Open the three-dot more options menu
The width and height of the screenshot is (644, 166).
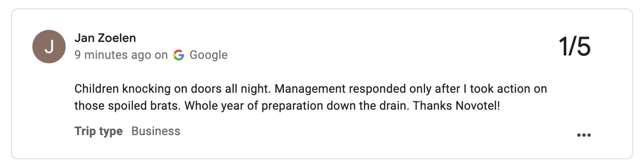coord(584,135)
